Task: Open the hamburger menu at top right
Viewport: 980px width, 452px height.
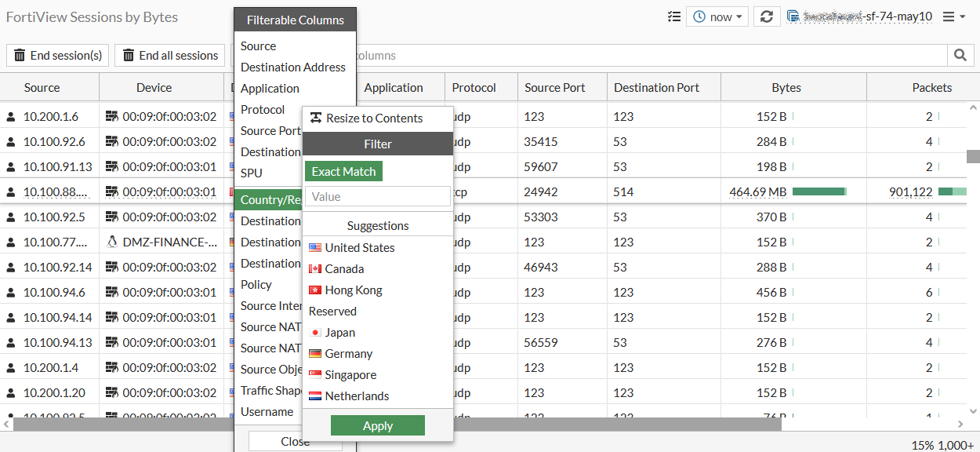Action: pos(949,16)
